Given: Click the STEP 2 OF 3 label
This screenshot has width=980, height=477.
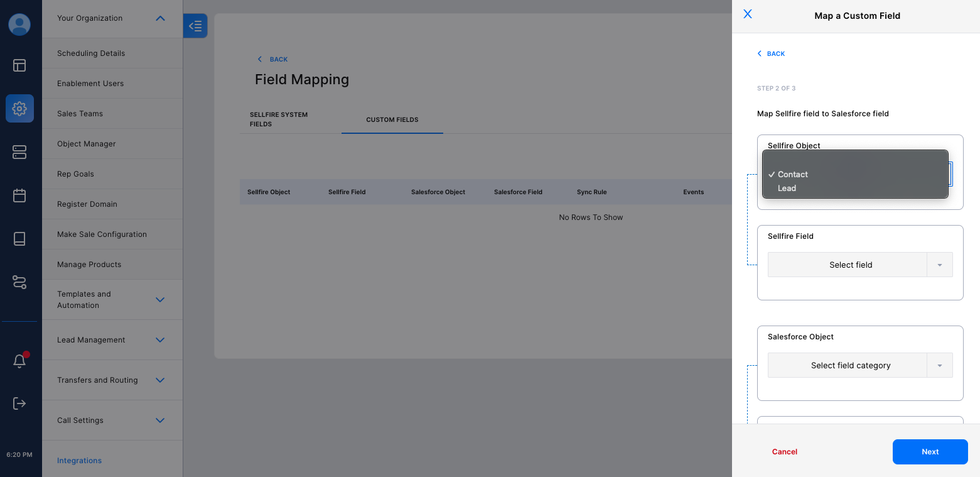Looking at the screenshot, I should (x=776, y=89).
